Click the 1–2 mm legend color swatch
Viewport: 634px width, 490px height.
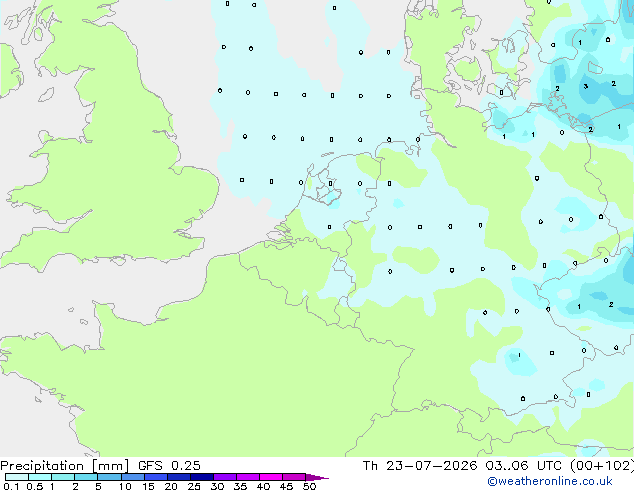click(63, 477)
